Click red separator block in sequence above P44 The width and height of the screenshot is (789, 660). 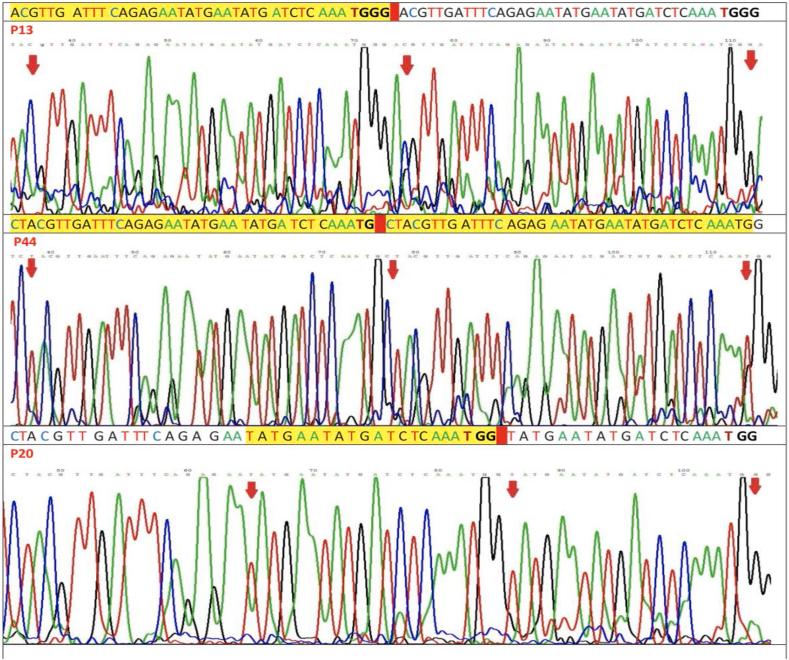380,224
